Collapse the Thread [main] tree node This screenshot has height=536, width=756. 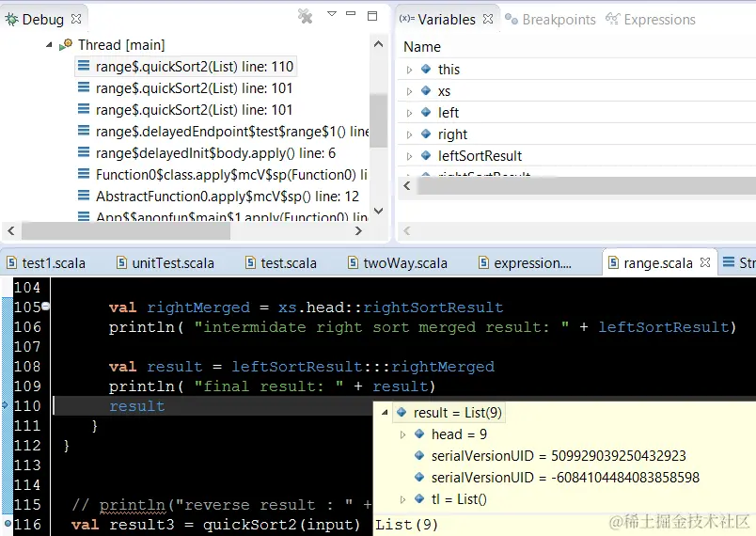pos(49,45)
